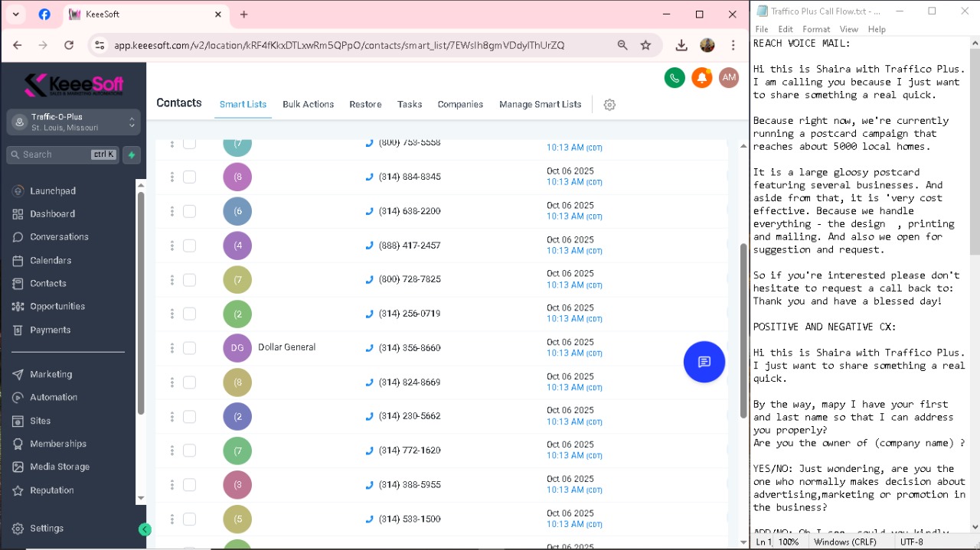Bookmark this page with the star icon
The image size is (980, 550).
point(646,45)
